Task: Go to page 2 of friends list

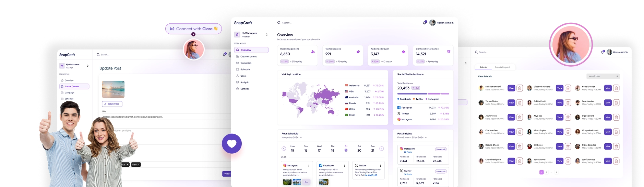Action: (x=546, y=172)
